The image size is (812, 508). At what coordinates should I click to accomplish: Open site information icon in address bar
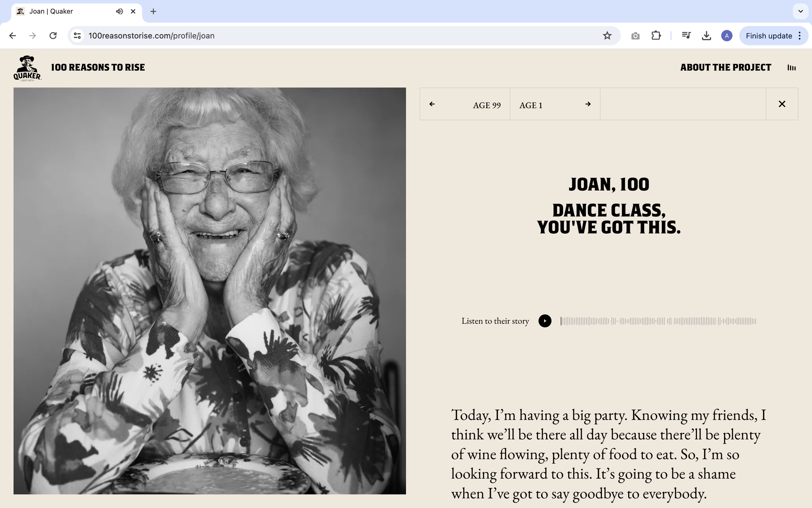(77, 36)
